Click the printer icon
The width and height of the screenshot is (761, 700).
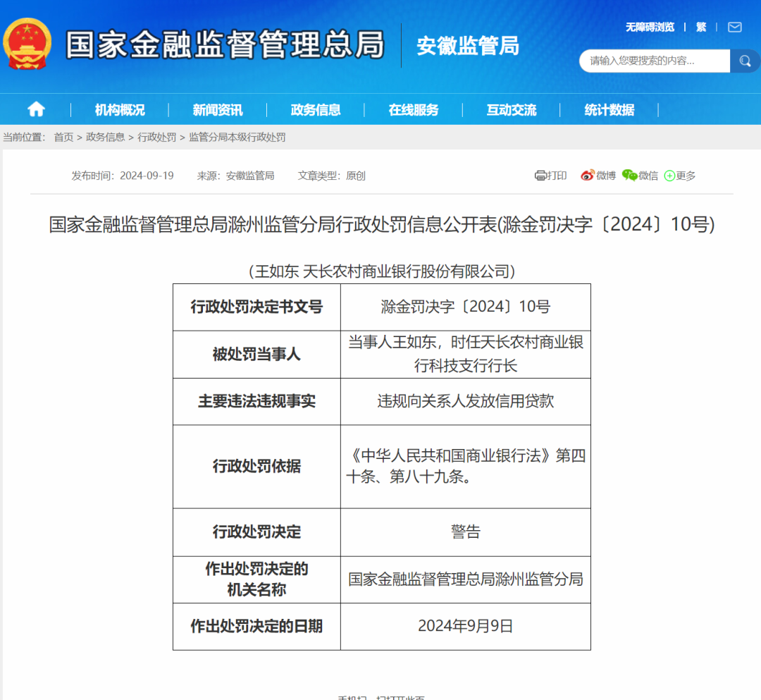540,176
